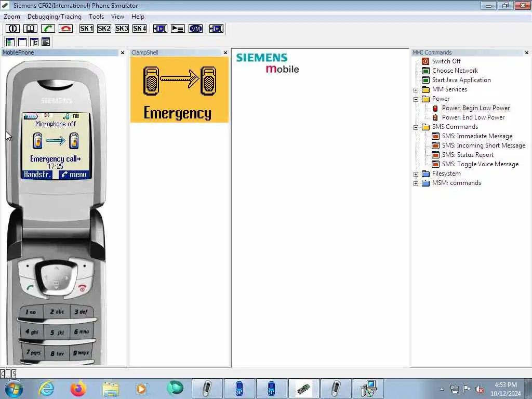Click the blank window icon in second toolbar
Viewport: 532px width, 399px height.
[x=22, y=42]
